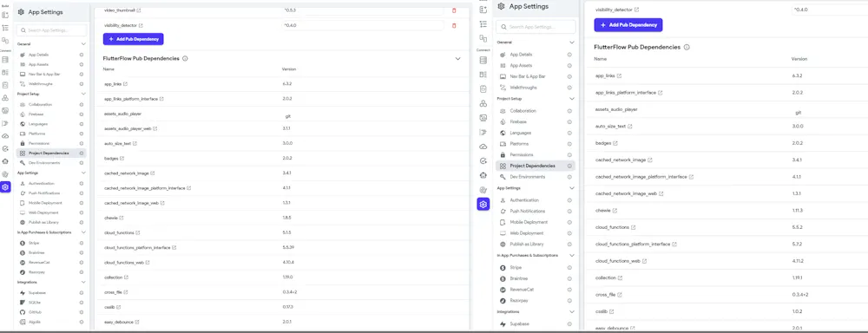Collapse FlutterFlow Pub Dependencies section chevron
Screen dimensions: 868x333
[457, 58]
